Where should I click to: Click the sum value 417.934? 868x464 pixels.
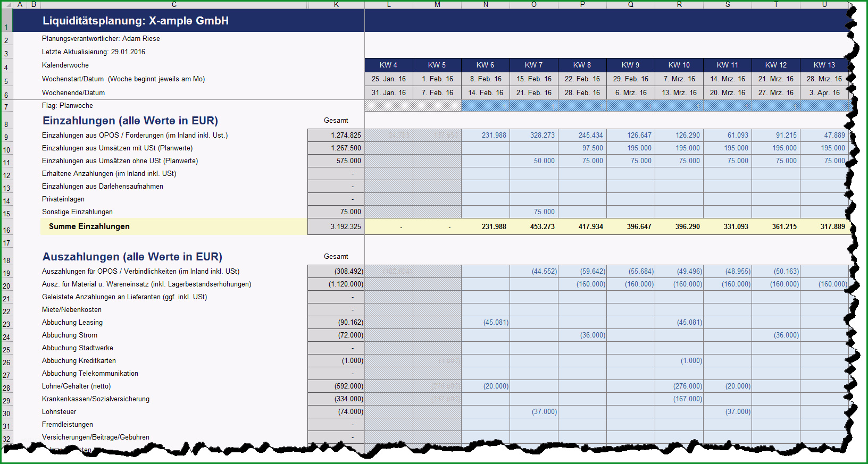tap(582, 226)
